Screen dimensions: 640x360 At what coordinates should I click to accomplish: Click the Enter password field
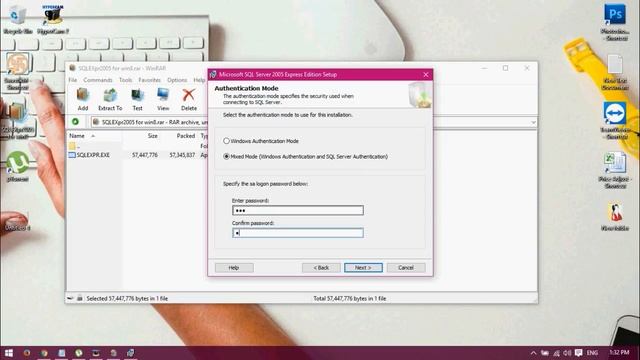click(298, 210)
